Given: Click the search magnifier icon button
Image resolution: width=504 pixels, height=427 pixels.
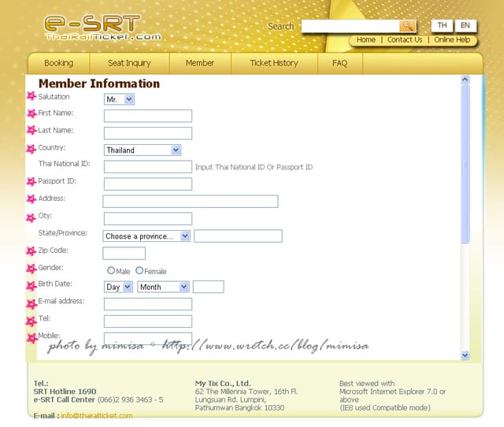Looking at the screenshot, I should pos(408,26).
